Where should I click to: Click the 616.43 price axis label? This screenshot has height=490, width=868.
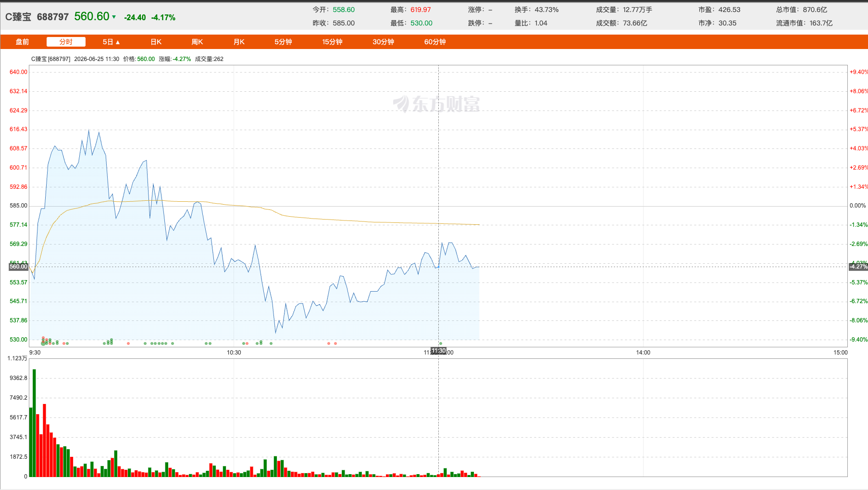18,129
